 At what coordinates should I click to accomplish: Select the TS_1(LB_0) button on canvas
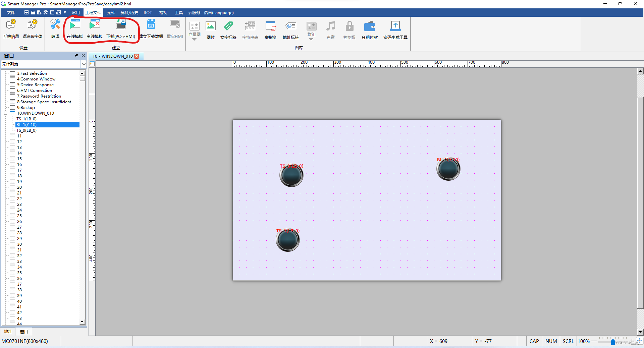[x=288, y=240]
